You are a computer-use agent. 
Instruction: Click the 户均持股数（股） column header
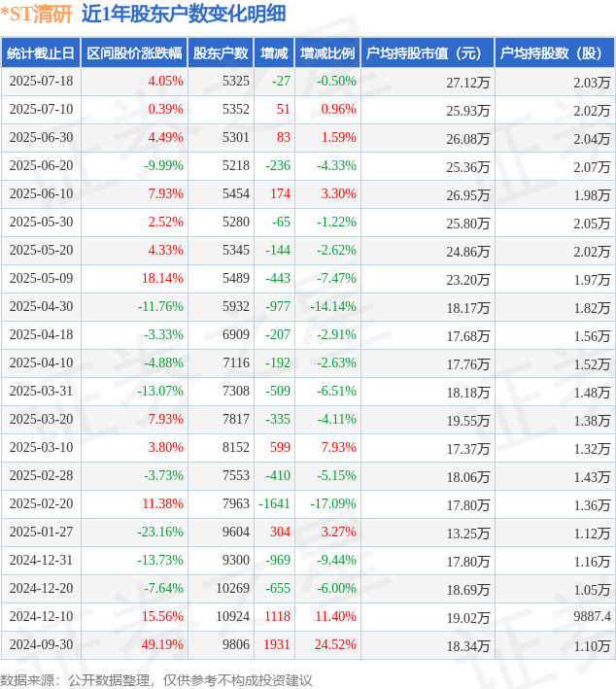click(555, 53)
